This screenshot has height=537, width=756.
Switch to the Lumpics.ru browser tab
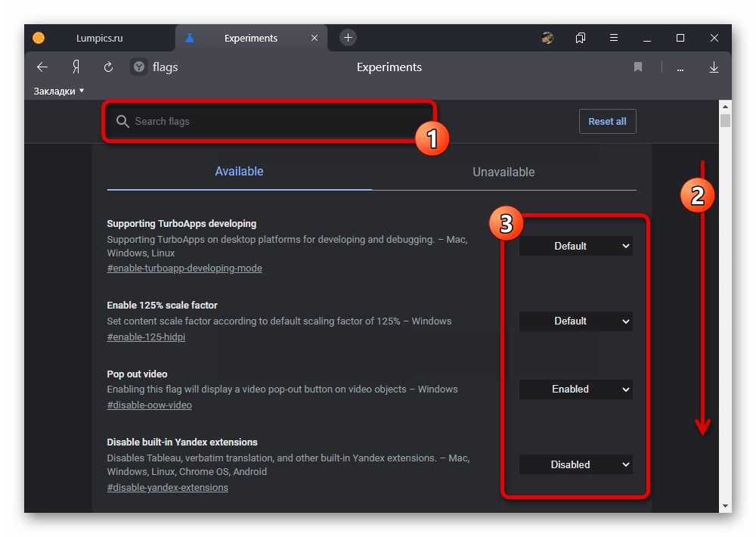(x=99, y=38)
